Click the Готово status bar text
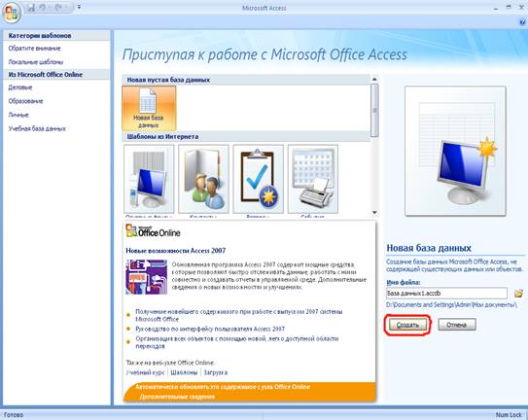This screenshot has height=420, width=528. pos(14,415)
